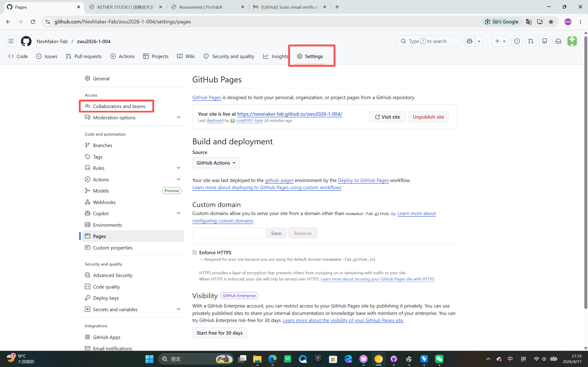
Task: Switch to the GitHub Sudo email verification tab
Action: click(x=290, y=7)
